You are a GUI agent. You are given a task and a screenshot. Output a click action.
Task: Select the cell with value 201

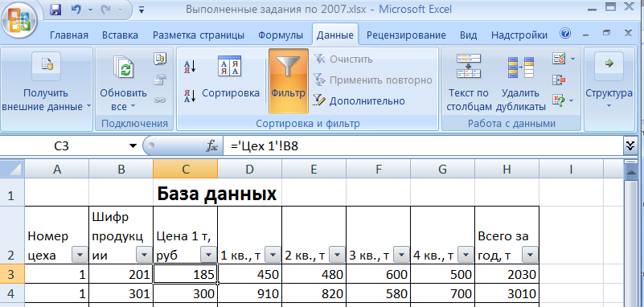tap(121, 274)
